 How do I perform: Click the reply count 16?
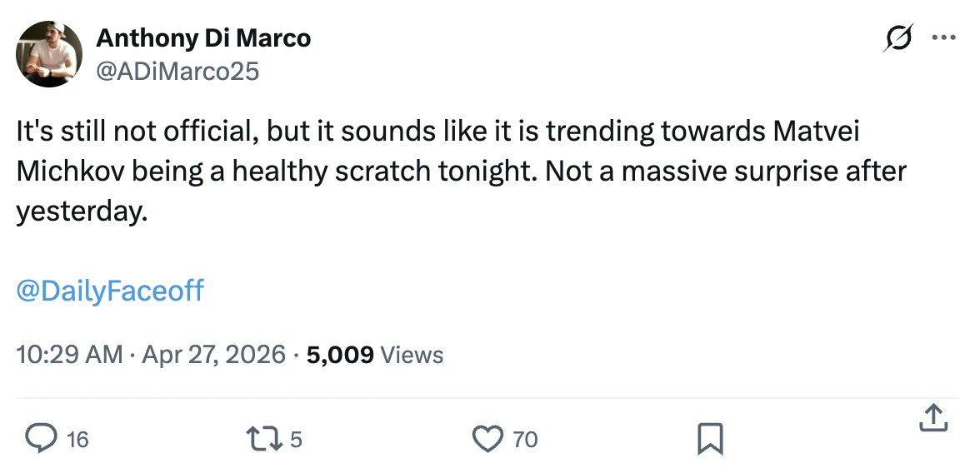tap(77, 439)
